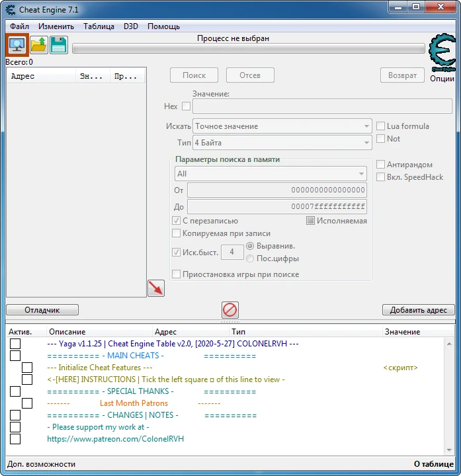The height and width of the screenshot is (476, 461).
Task: Open the process selection icon
Action: [x=17, y=45]
